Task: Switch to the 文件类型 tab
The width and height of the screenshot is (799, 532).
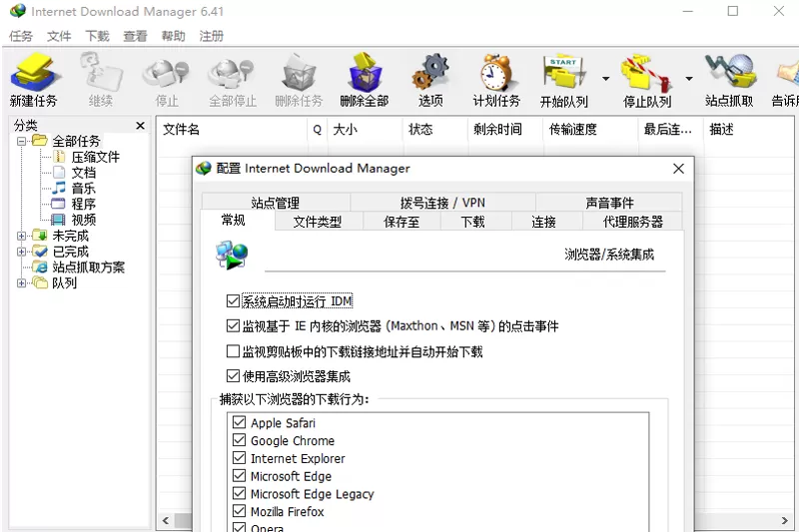Action: [x=318, y=222]
